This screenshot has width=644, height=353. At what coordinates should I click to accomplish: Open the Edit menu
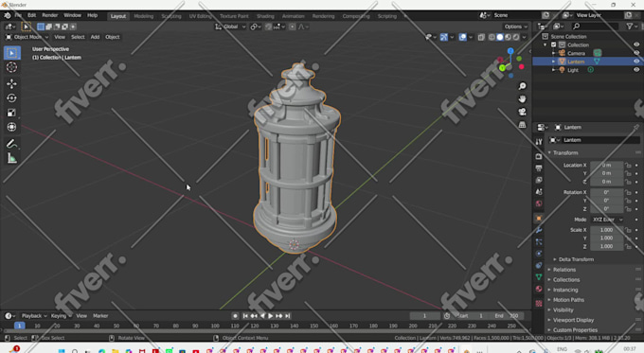[31, 15]
